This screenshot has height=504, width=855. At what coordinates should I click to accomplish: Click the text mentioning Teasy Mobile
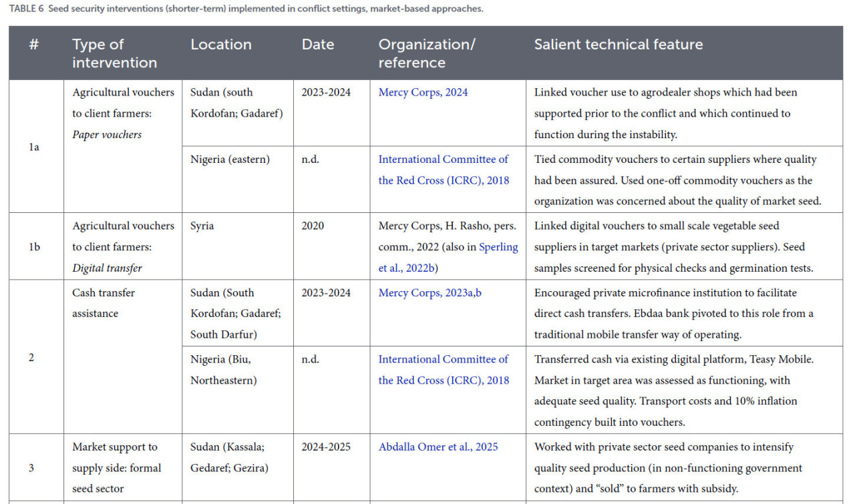[x=674, y=391]
